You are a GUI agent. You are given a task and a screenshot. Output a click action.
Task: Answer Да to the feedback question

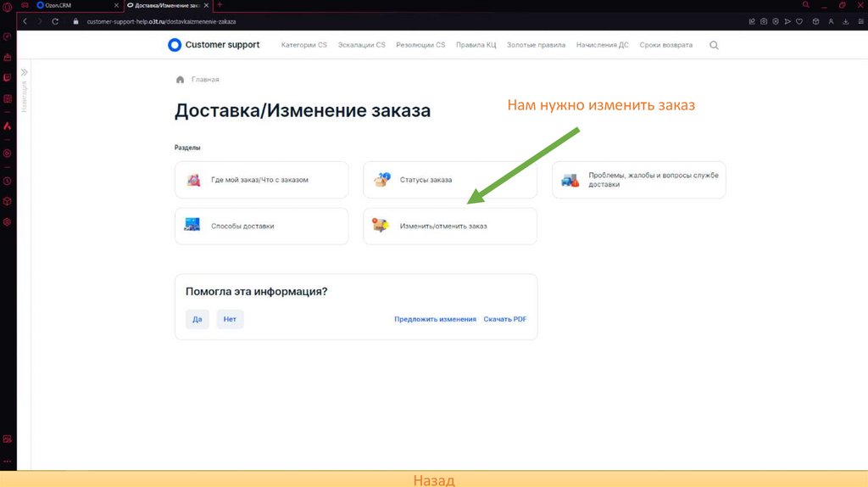coord(197,319)
